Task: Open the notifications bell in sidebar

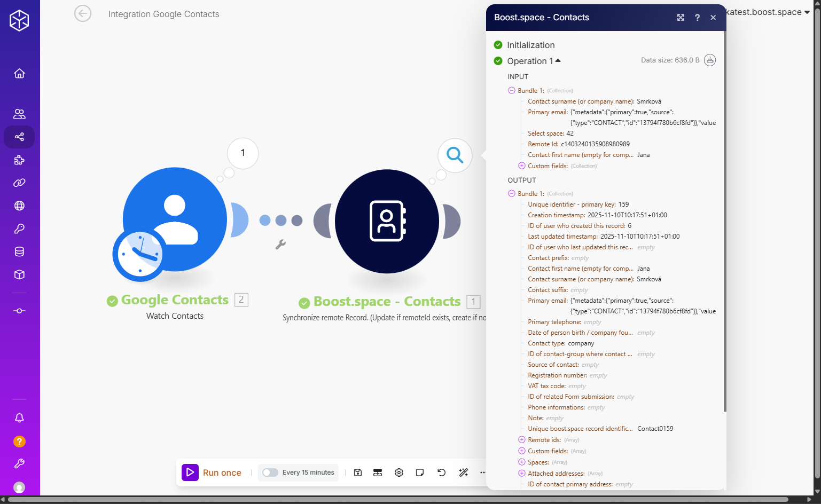Action: 19,418
